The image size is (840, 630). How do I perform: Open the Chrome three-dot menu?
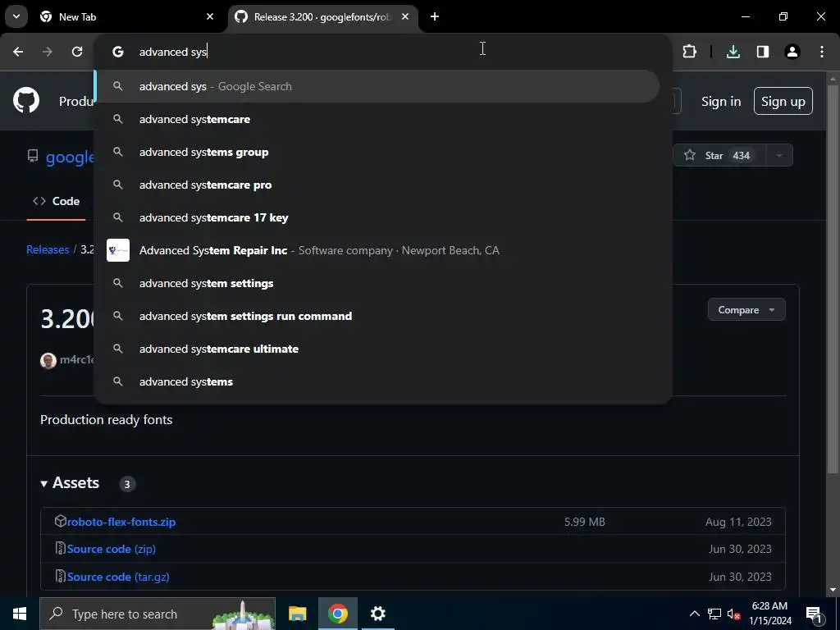822,52
